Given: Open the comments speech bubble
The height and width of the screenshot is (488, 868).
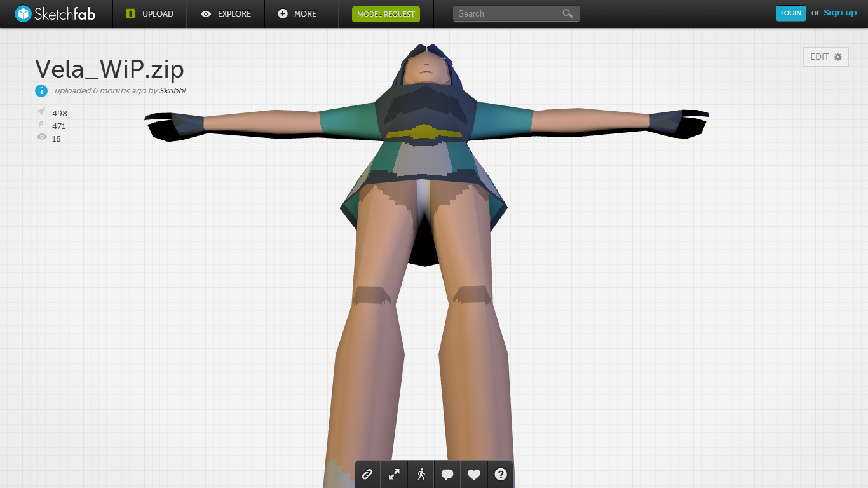Looking at the screenshot, I should pos(447,474).
